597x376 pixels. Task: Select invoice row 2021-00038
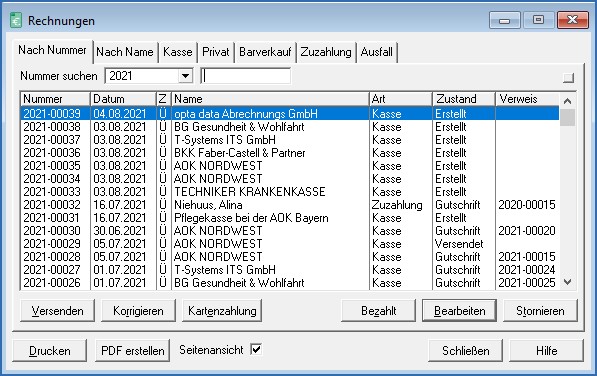(x=290, y=127)
